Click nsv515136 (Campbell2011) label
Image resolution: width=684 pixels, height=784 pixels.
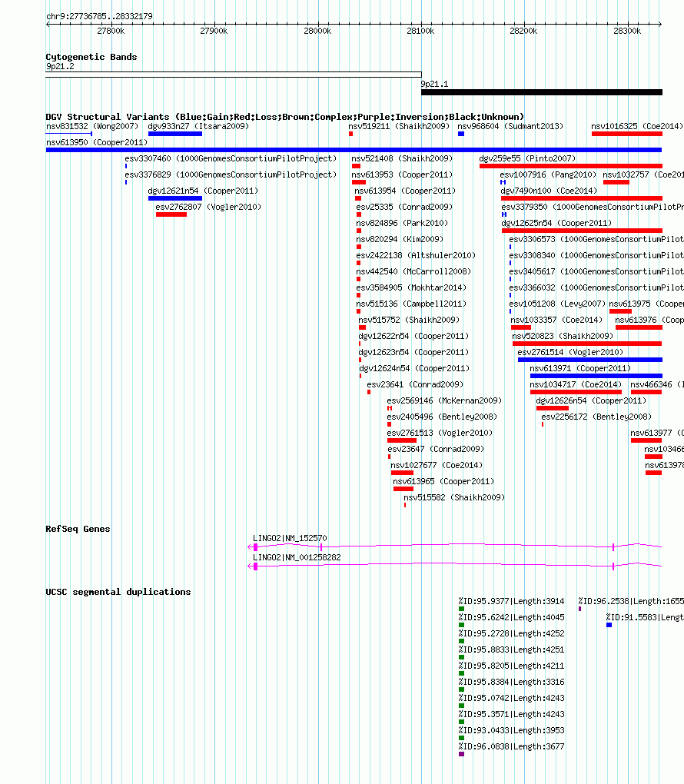point(411,304)
